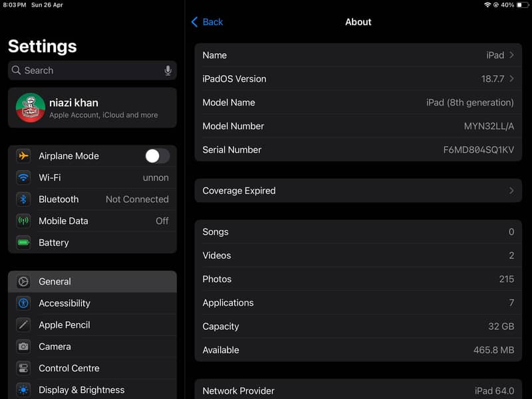The image size is (532, 399).
Task: Tap the microphone dictation icon in Search
Action: pyautogui.click(x=168, y=70)
